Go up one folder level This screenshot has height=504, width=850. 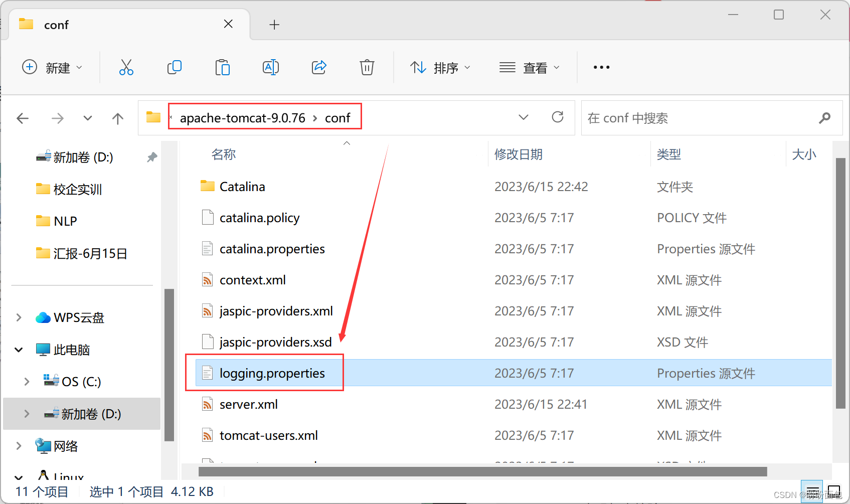(x=118, y=118)
